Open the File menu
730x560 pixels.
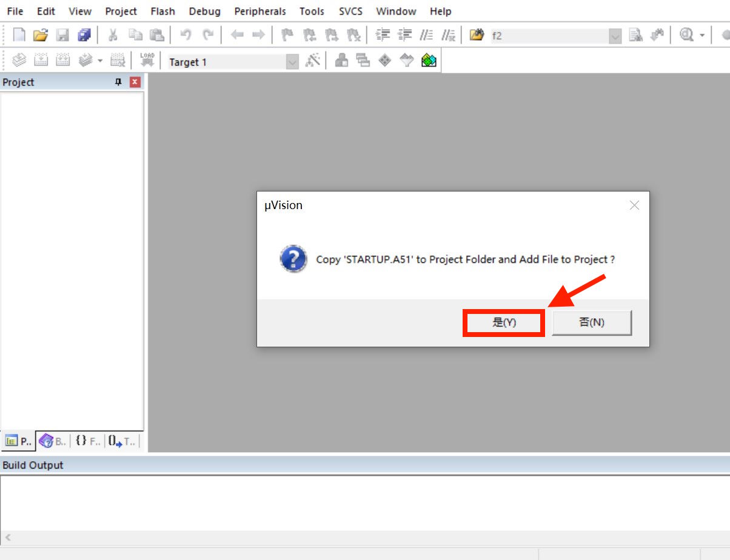coord(15,11)
